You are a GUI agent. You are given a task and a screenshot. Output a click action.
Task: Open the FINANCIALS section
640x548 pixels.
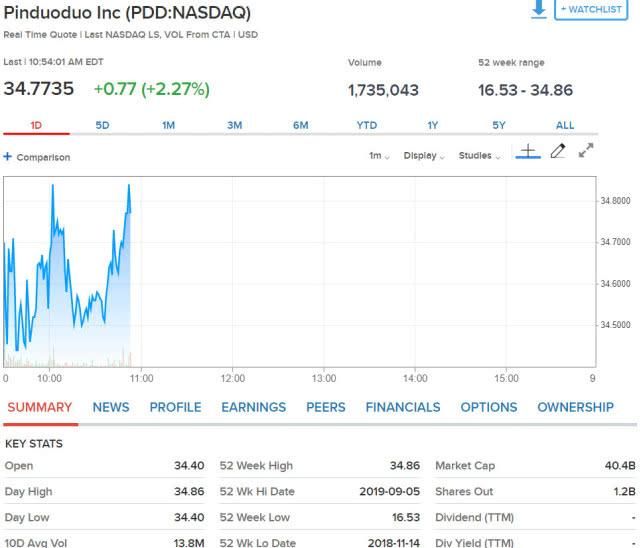click(402, 407)
